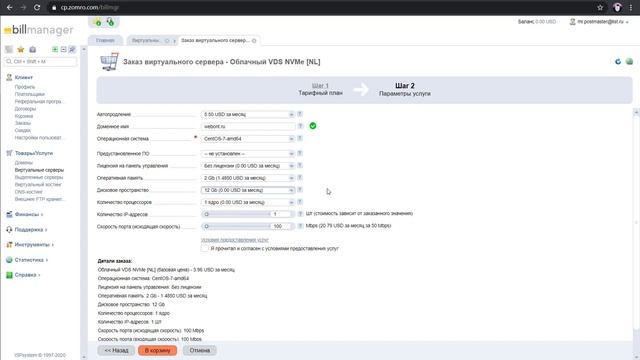
Task: Click the first green notification icon above tabs
Action: click(98, 22)
